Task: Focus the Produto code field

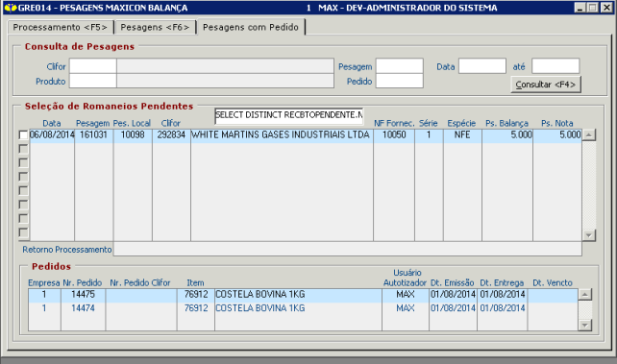Action: [x=93, y=81]
